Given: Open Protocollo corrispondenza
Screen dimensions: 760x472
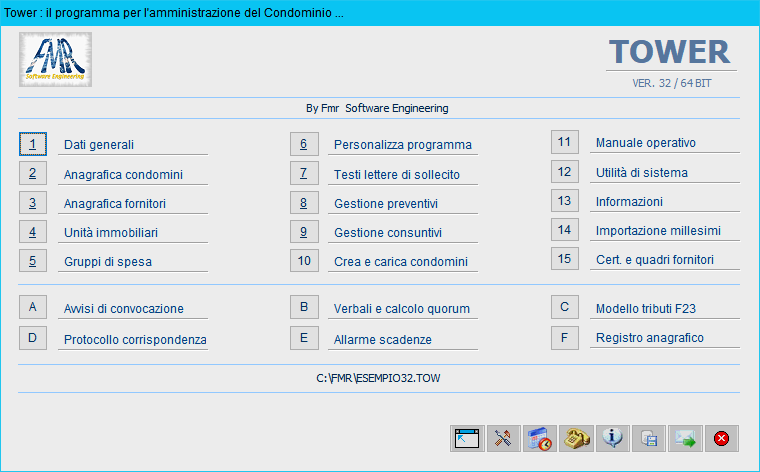Looking at the screenshot, I should pos(135,340).
